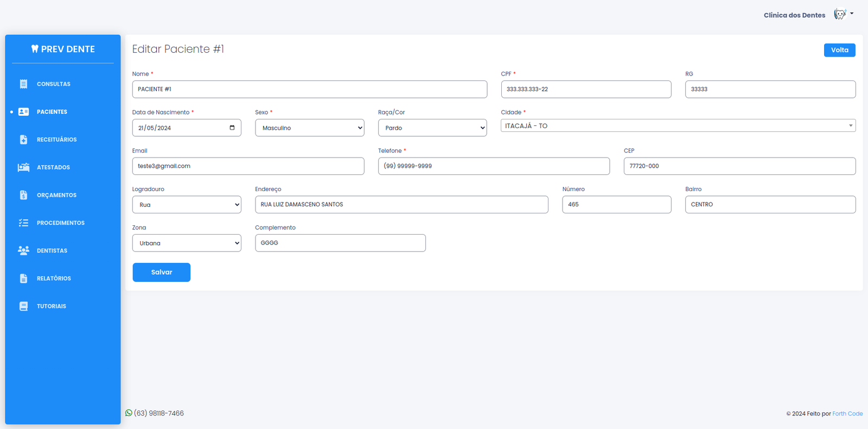Open the Sexo dropdown
This screenshot has width=868, height=429.
[309, 128]
